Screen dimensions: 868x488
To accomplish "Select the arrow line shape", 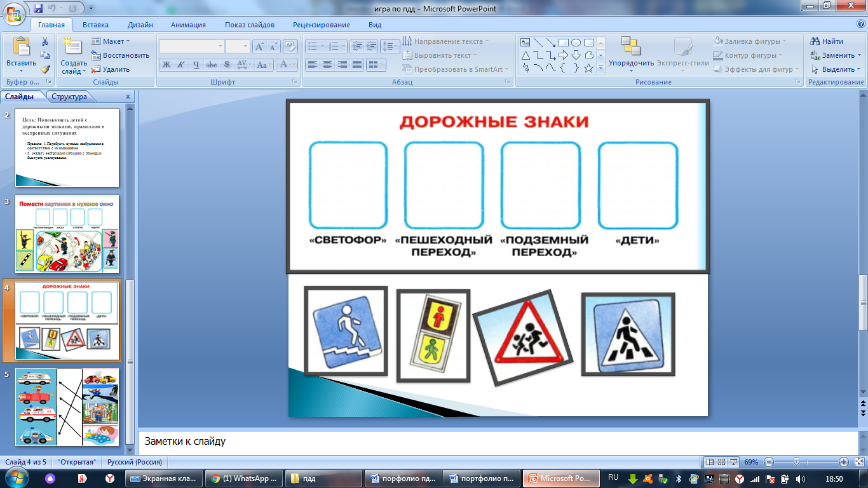I will click(x=551, y=43).
